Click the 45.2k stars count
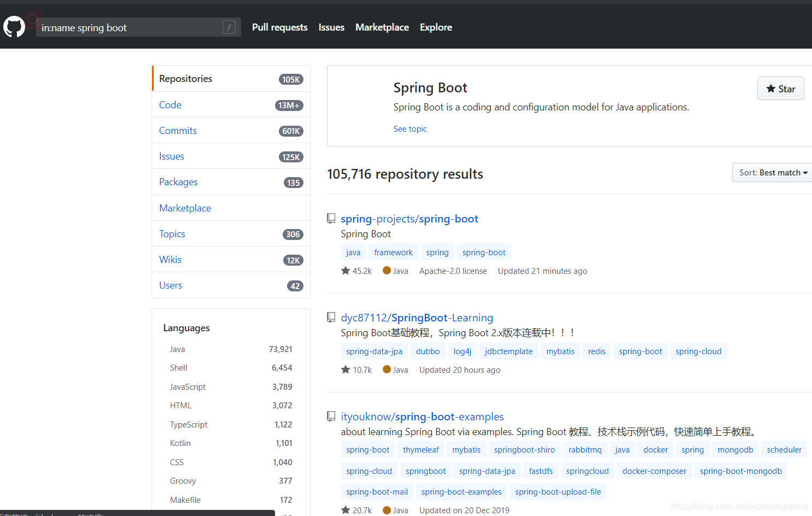This screenshot has width=812, height=516. [357, 271]
